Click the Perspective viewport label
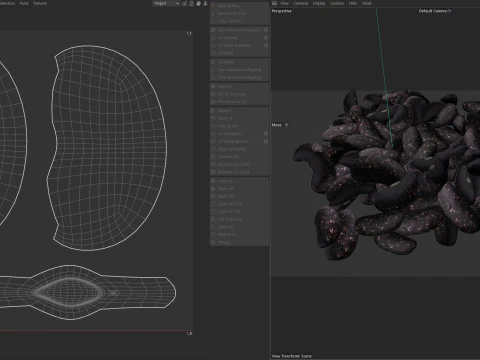Screen dimensions: 480x360 point(282,11)
